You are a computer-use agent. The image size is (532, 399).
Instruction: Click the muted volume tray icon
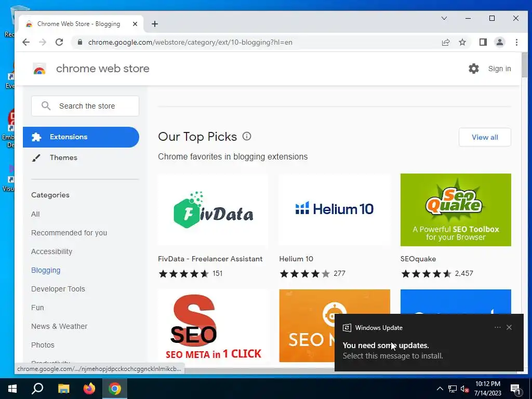pos(464,389)
